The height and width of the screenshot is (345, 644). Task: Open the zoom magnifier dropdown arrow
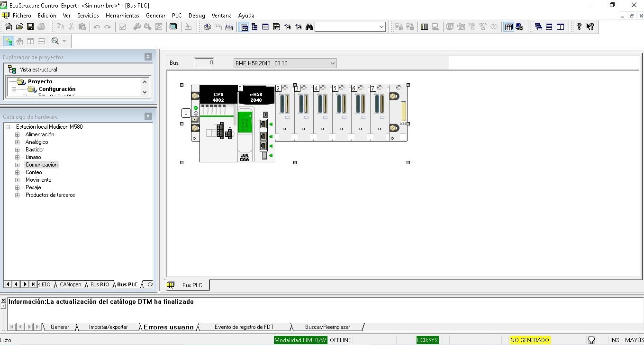64,41
